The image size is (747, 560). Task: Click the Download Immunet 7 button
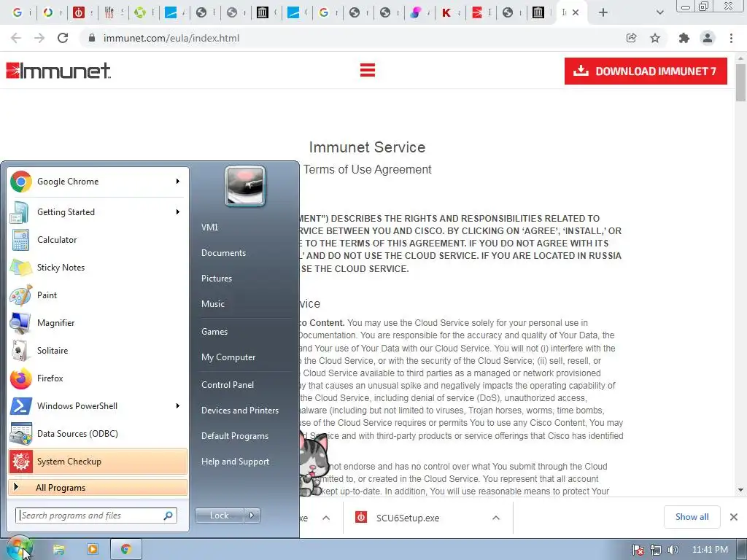(x=646, y=71)
